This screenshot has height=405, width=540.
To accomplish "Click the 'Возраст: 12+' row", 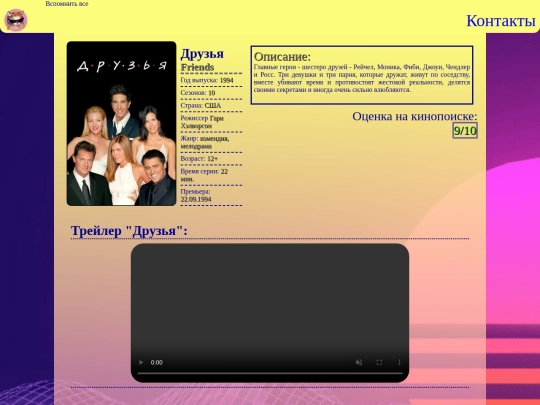I will [211, 159].
